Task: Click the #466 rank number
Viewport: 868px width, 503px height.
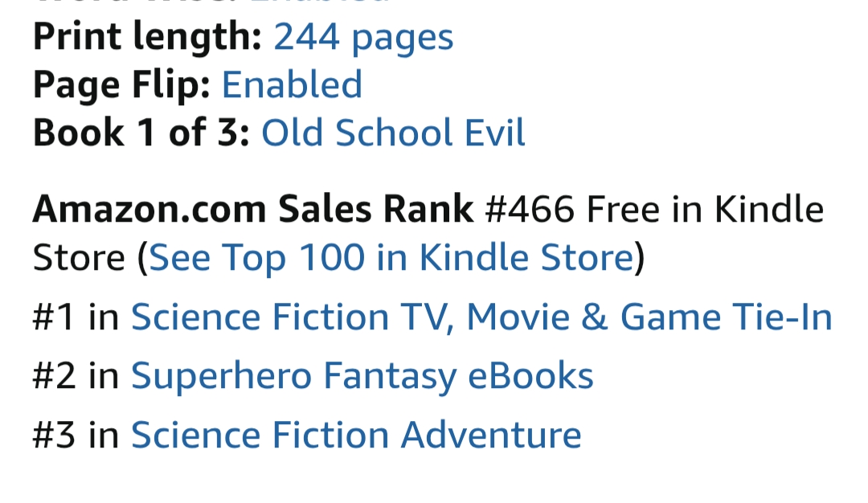Action: click(x=530, y=210)
